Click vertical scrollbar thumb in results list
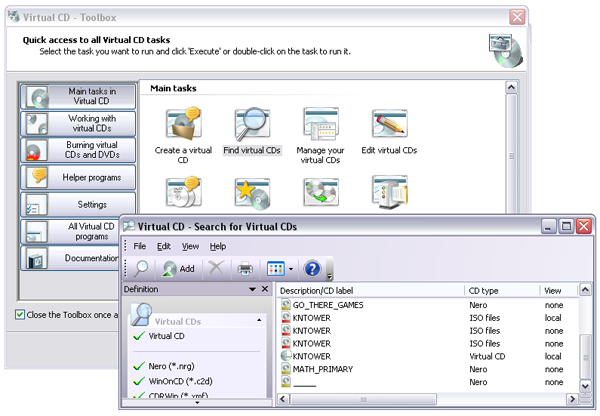The height and width of the screenshot is (416, 600). [585, 357]
